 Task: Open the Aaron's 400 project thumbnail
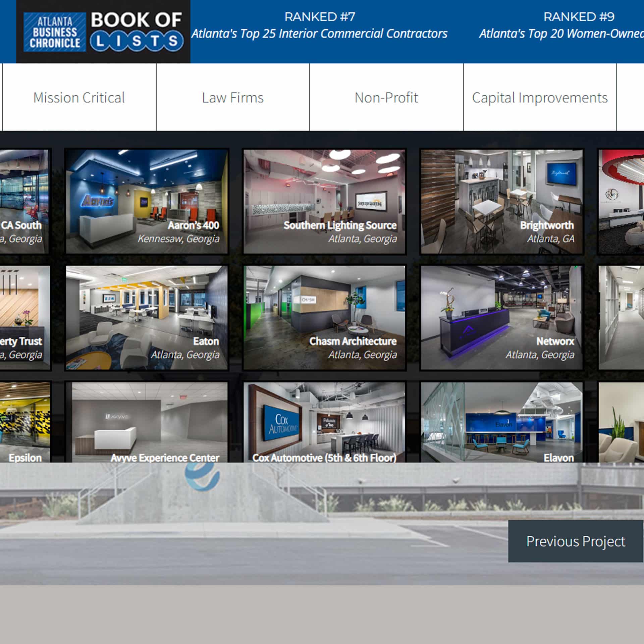(x=147, y=201)
